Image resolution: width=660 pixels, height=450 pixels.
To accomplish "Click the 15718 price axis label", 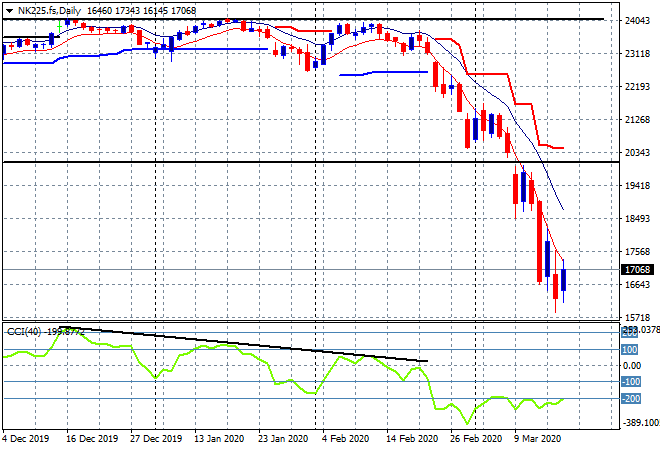I will coord(637,317).
